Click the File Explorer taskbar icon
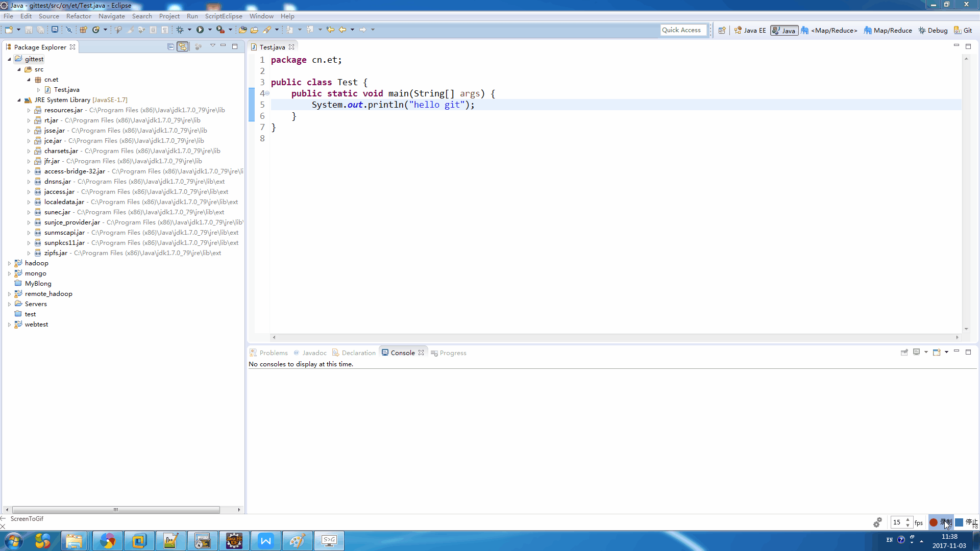 pyautogui.click(x=74, y=541)
